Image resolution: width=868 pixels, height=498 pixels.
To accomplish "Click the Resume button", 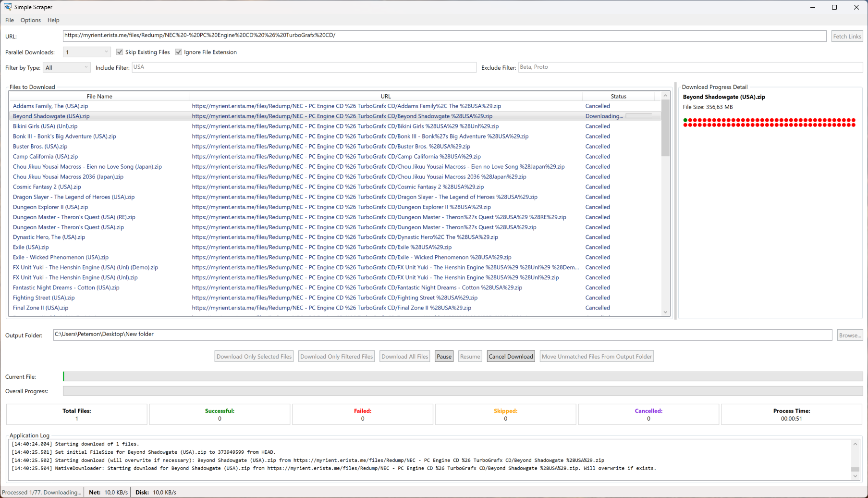I will coord(470,356).
